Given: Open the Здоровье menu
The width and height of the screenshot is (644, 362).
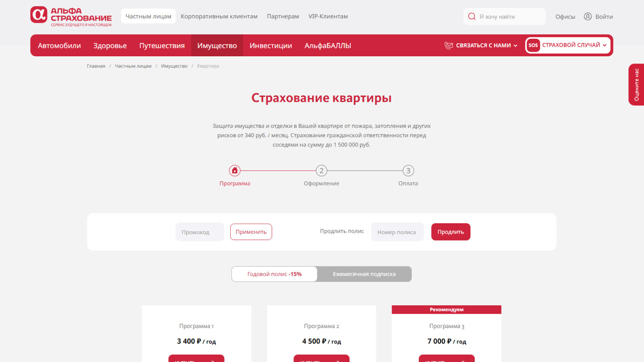Looking at the screenshot, I should pos(110,45).
